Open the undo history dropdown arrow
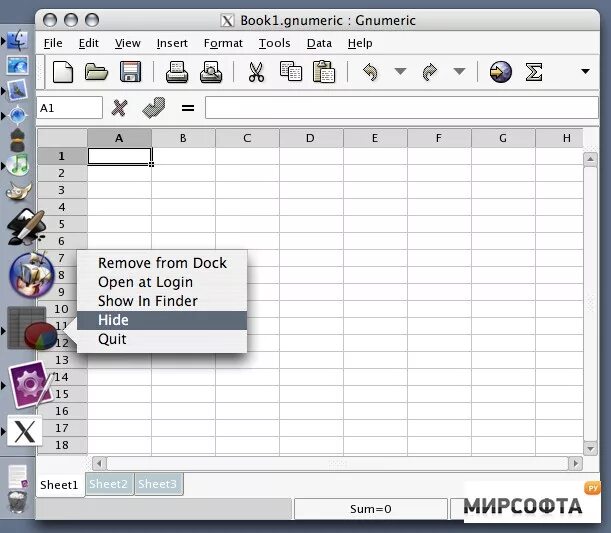 (x=400, y=71)
